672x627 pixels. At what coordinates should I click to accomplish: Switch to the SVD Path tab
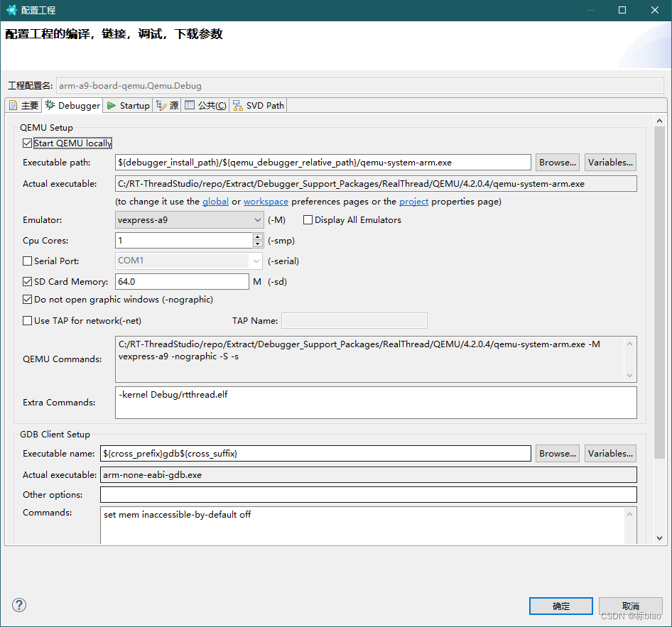point(264,105)
